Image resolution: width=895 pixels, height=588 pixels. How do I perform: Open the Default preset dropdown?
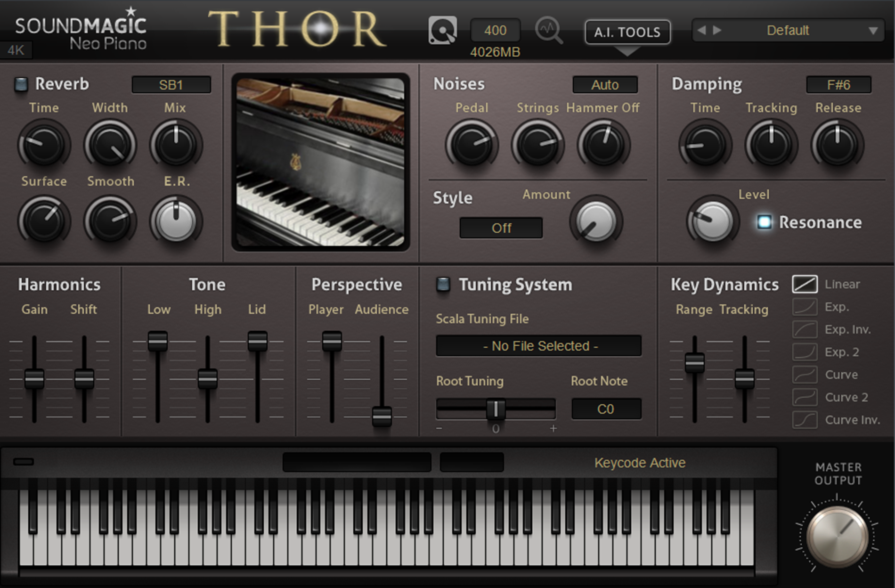[788, 30]
